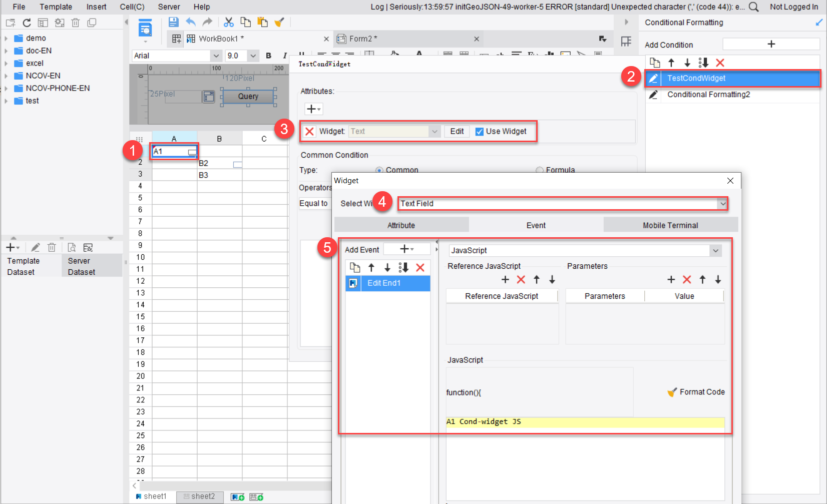Switch to the Event tab
The image size is (827, 504).
click(x=536, y=225)
